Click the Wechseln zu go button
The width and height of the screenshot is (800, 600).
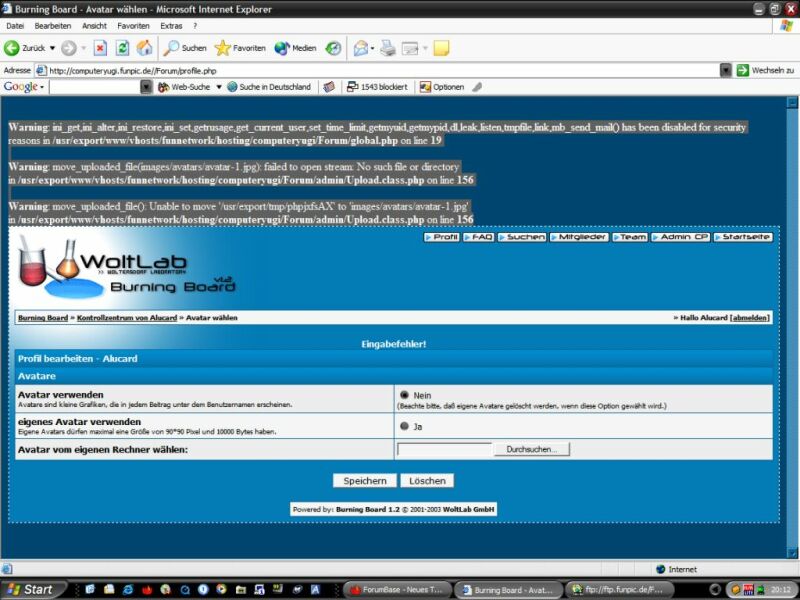tap(765, 70)
